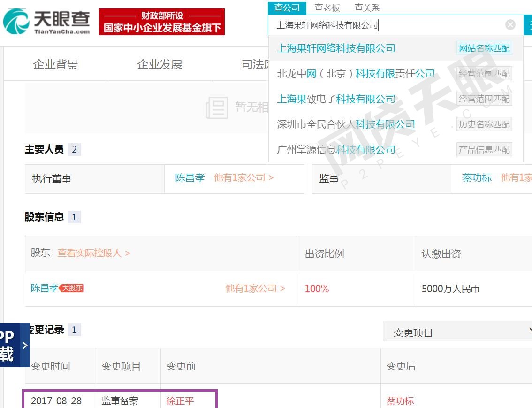Click the 出资比例 column header
Image resolution: width=532 pixels, height=408 pixels.
[324, 254]
